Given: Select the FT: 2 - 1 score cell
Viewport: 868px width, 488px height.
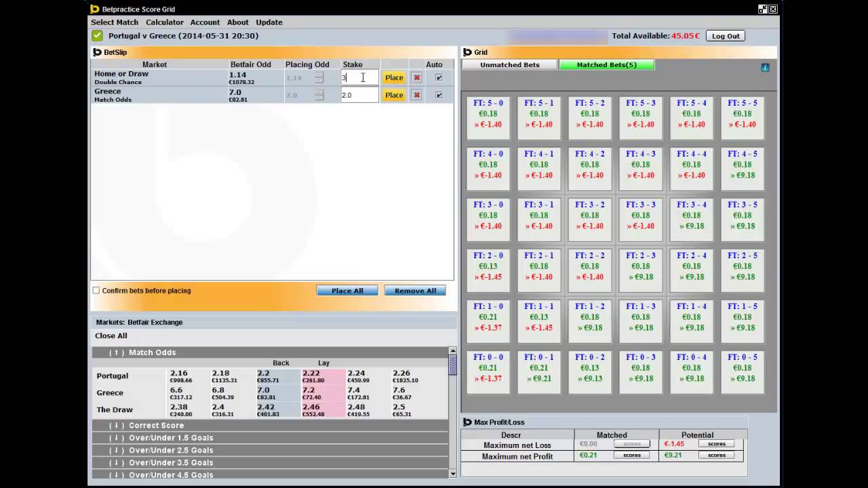Looking at the screenshot, I should (539, 270).
